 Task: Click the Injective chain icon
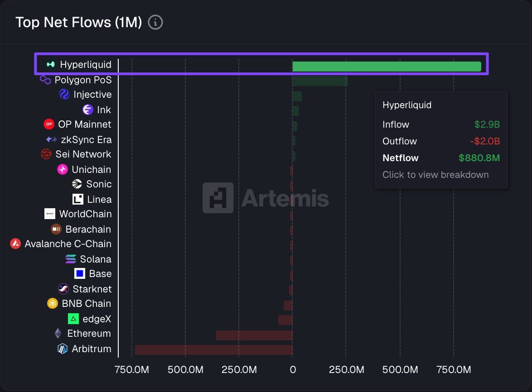64,94
